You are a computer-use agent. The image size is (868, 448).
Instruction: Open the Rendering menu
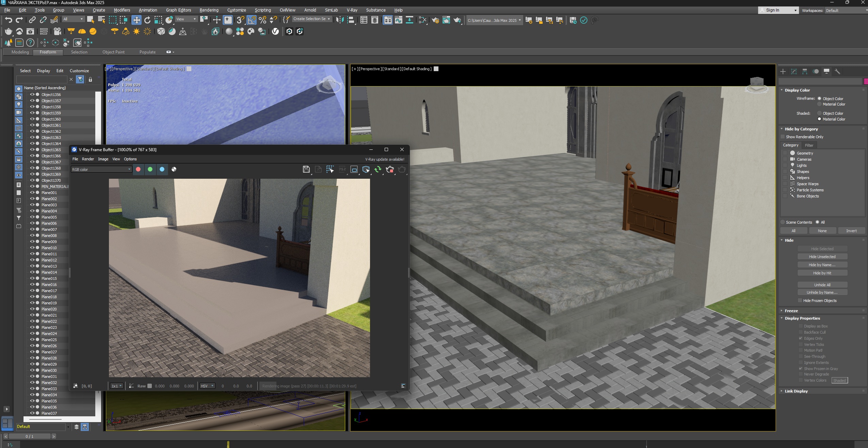pyautogui.click(x=209, y=10)
